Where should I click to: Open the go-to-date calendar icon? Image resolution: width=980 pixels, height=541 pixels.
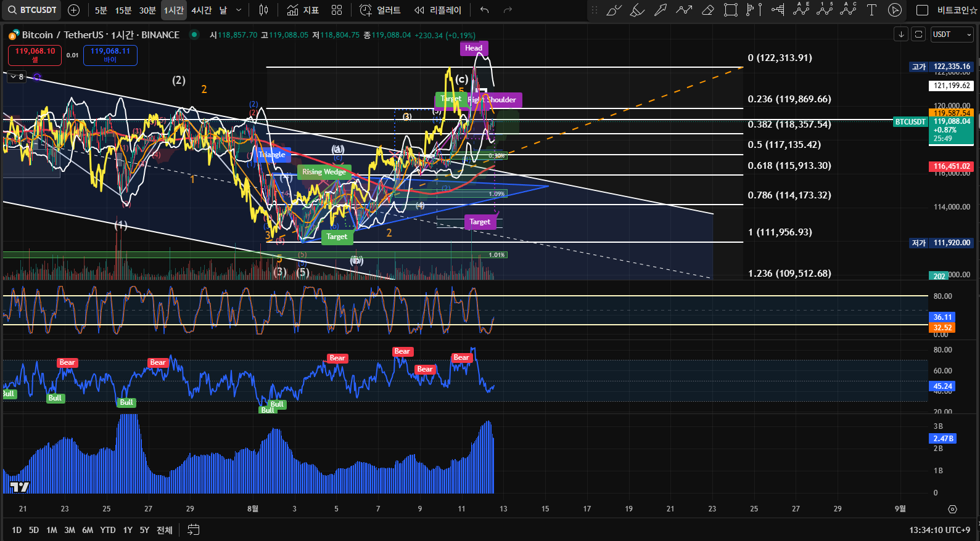pos(193,529)
